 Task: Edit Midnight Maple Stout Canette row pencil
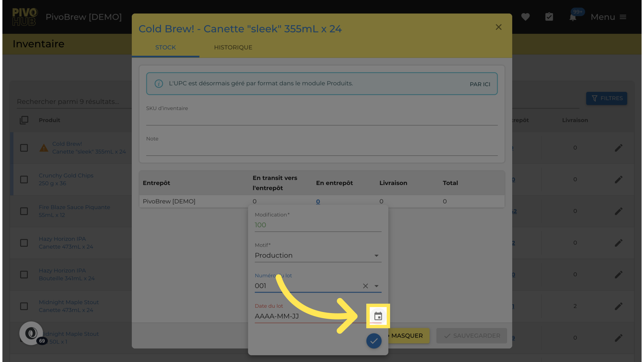click(x=619, y=306)
